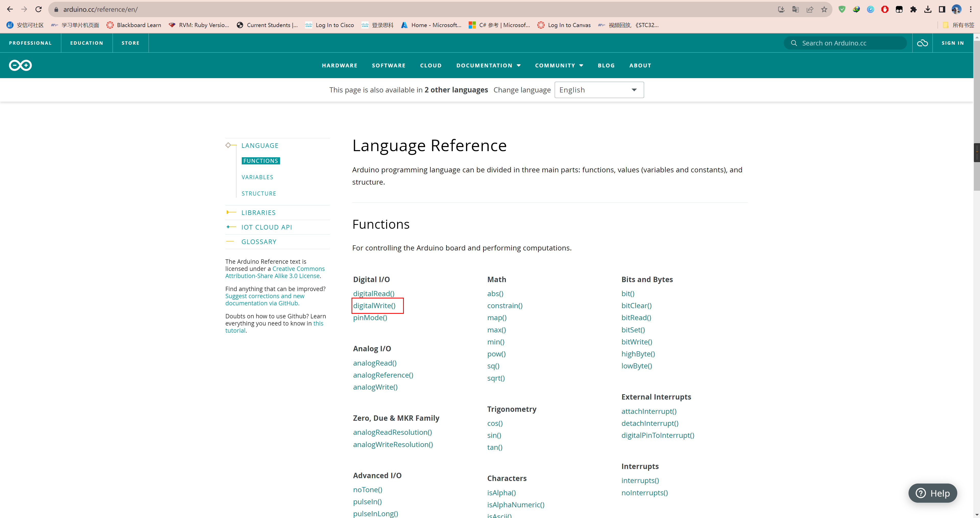Click the search magnifier icon on Arduino.cc
Screen dimensions: 980x518
click(794, 43)
